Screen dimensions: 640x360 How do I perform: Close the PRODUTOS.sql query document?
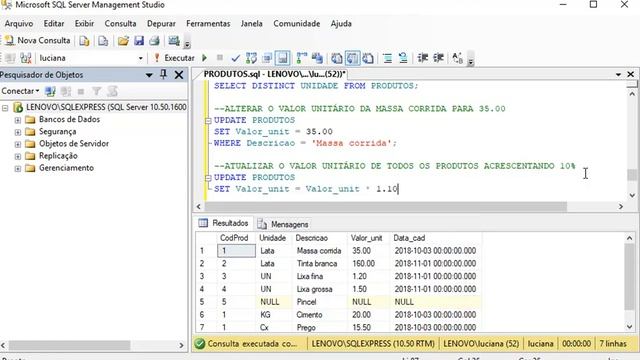point(631,74)
